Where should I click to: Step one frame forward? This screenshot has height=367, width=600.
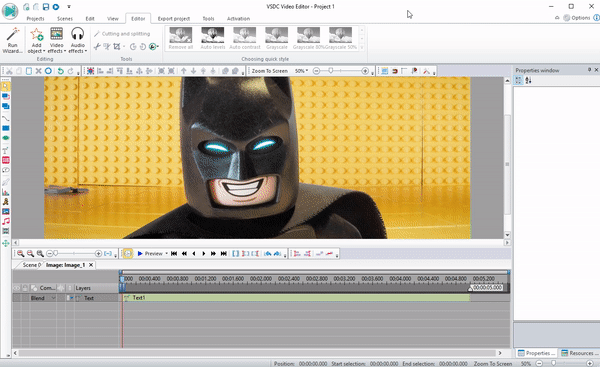click(x=204, y=253)
